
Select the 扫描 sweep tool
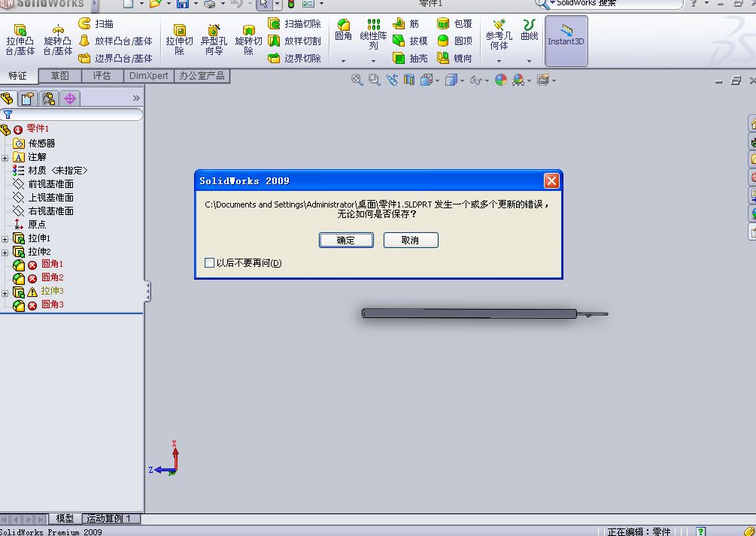click(96, 23)
